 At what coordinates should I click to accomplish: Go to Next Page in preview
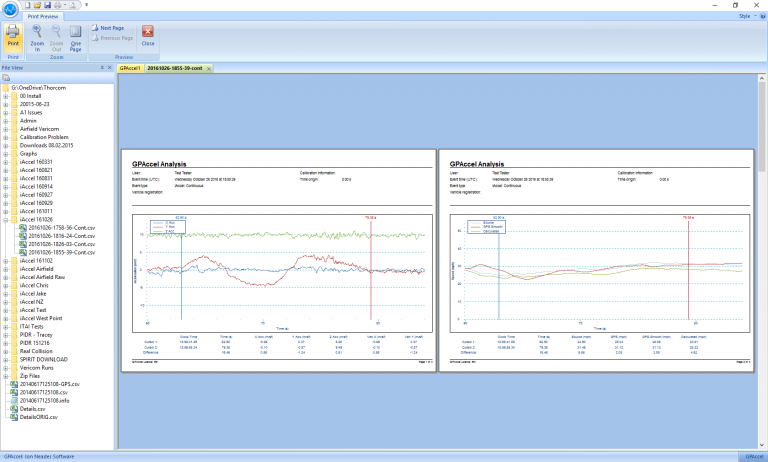(x=108, y=28)
